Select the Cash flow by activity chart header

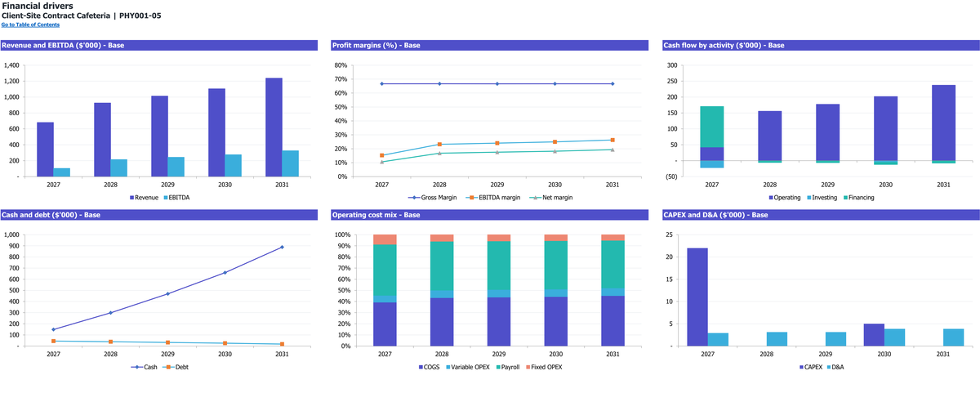821,45
